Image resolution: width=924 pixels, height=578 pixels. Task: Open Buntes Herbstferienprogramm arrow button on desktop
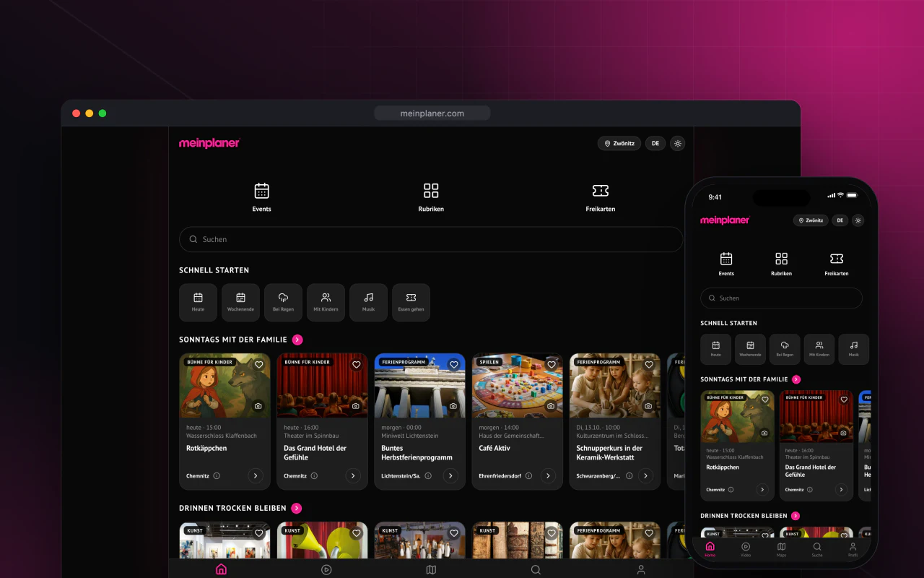450,475
